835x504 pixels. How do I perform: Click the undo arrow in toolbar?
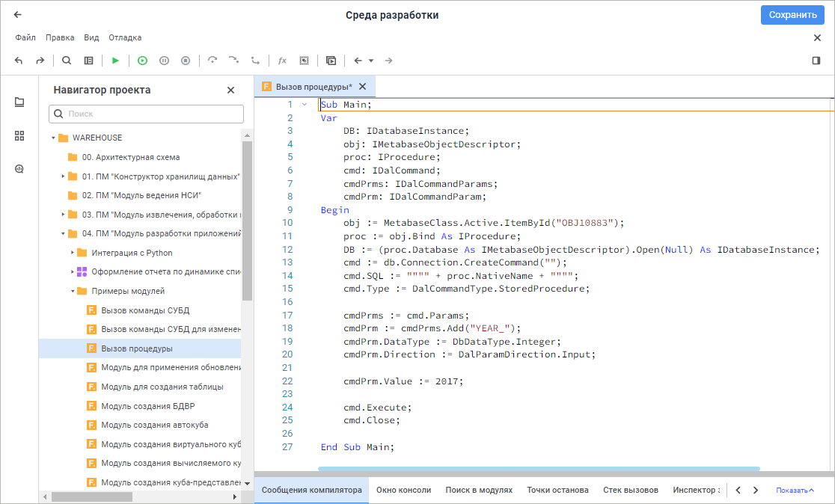[x=19, y=61]
